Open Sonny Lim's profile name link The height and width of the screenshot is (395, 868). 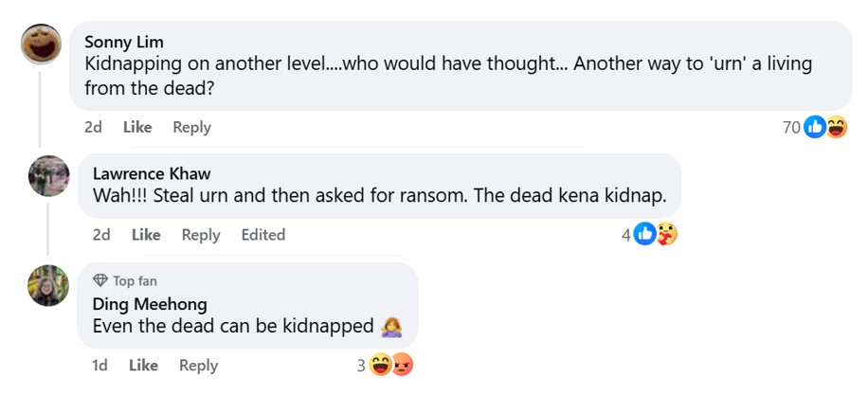point(124,42)
